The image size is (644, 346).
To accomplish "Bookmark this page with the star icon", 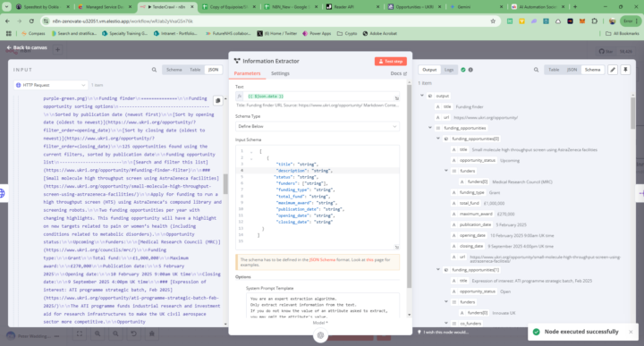I will (493, 21).
